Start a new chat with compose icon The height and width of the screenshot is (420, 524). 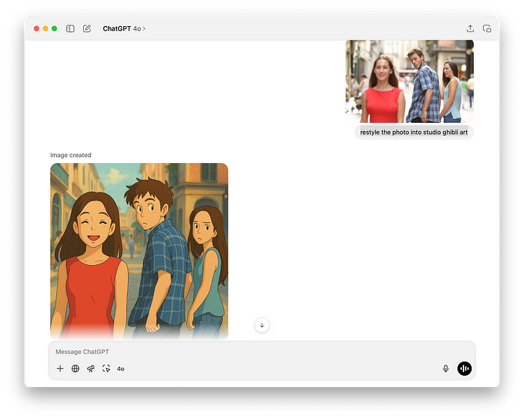pyautogui.click(x=87, y=28)
